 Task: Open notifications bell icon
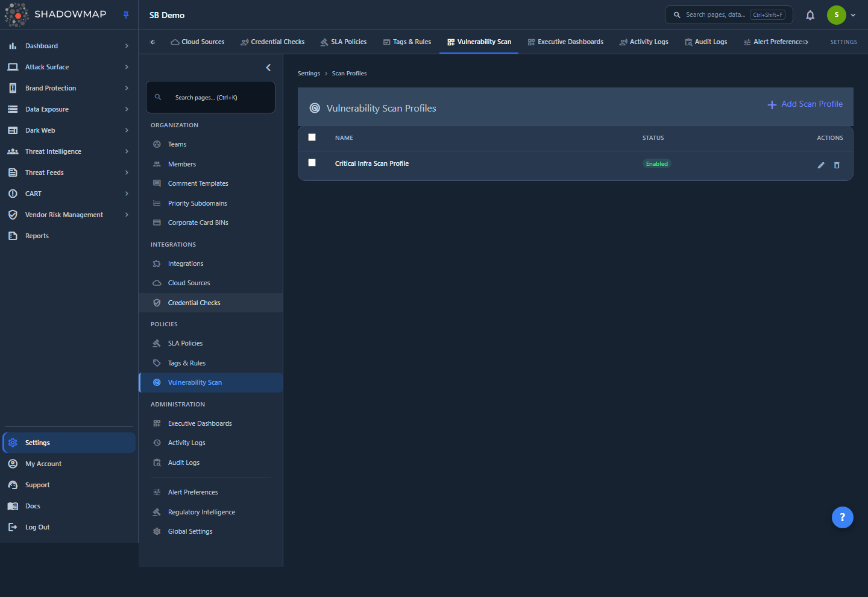point(810,15)
